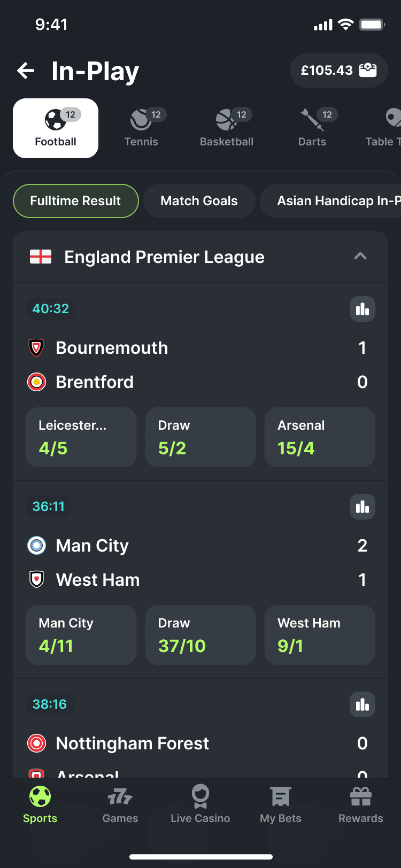Select Arsenal selection at 15/4
The width and height of the screenshot is (401, 868).
click(320, 437)
